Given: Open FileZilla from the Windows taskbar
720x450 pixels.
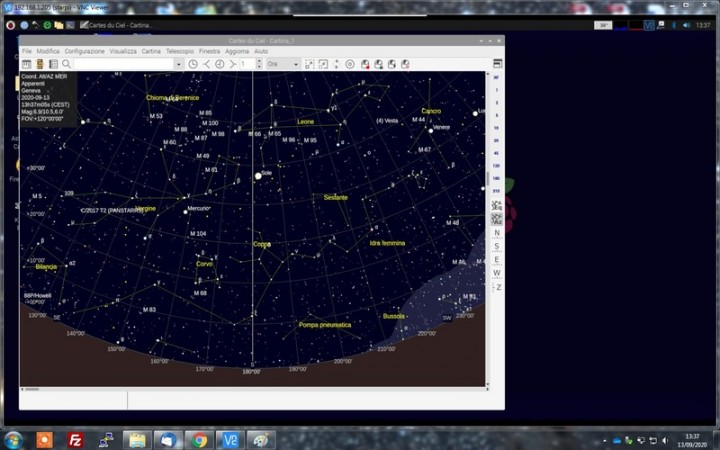Looking at the screenshot, I should click(x=75, y=439).
